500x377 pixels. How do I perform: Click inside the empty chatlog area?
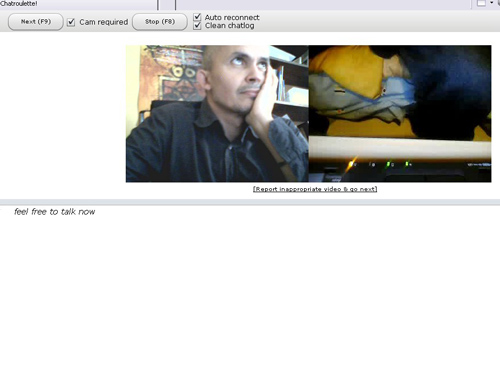pyautogui.click(x=250, y=293)
